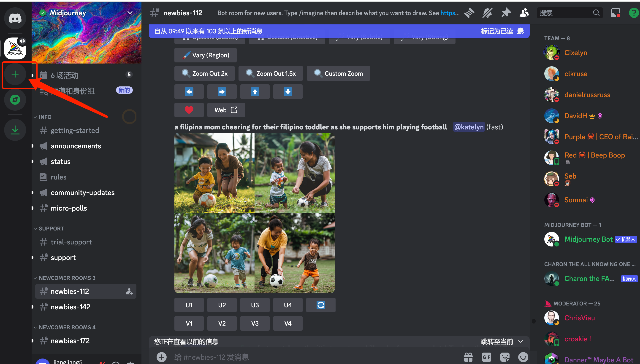
Task: Click the Download Apps icon
Action: click(15, 130)
